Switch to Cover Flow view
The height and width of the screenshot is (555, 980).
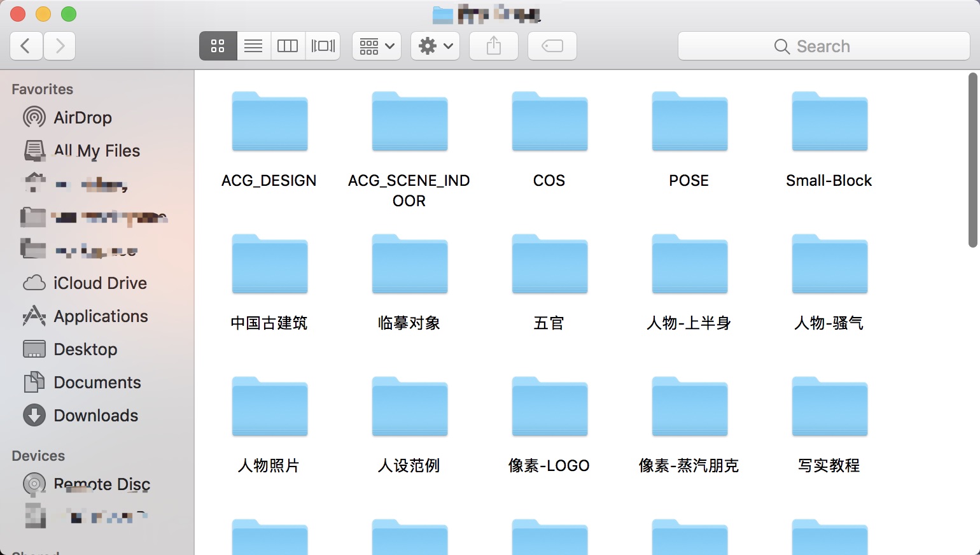[323, 46]
